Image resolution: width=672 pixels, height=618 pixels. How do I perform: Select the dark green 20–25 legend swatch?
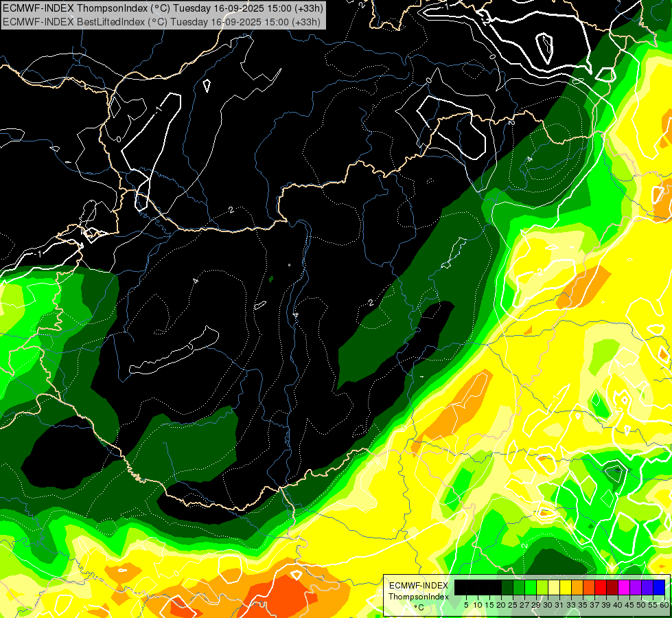click(x=507, y=587)
